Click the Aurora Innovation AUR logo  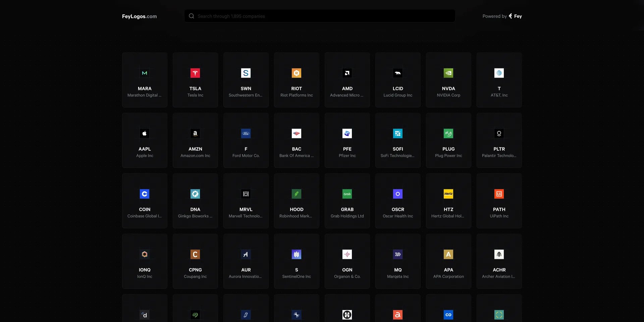click(246, 254)
